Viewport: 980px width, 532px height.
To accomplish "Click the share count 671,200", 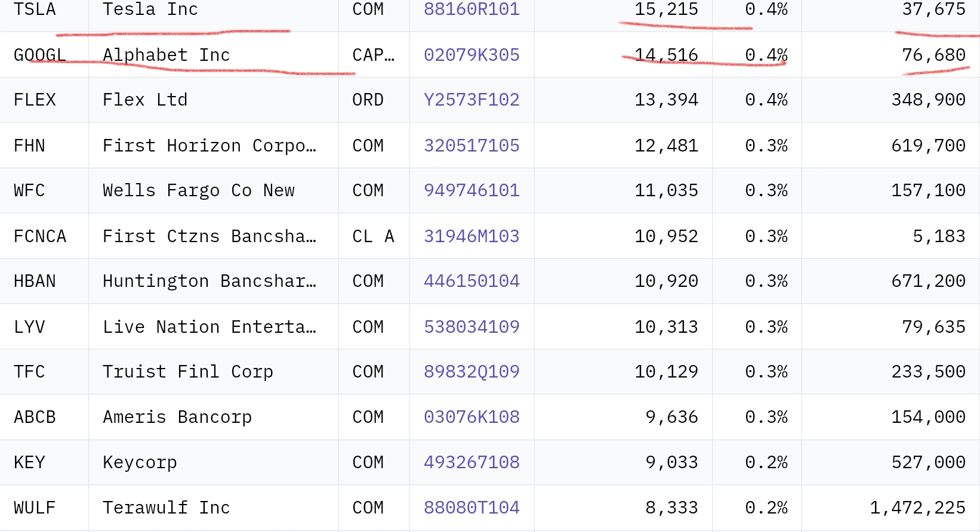I will 928,281.
